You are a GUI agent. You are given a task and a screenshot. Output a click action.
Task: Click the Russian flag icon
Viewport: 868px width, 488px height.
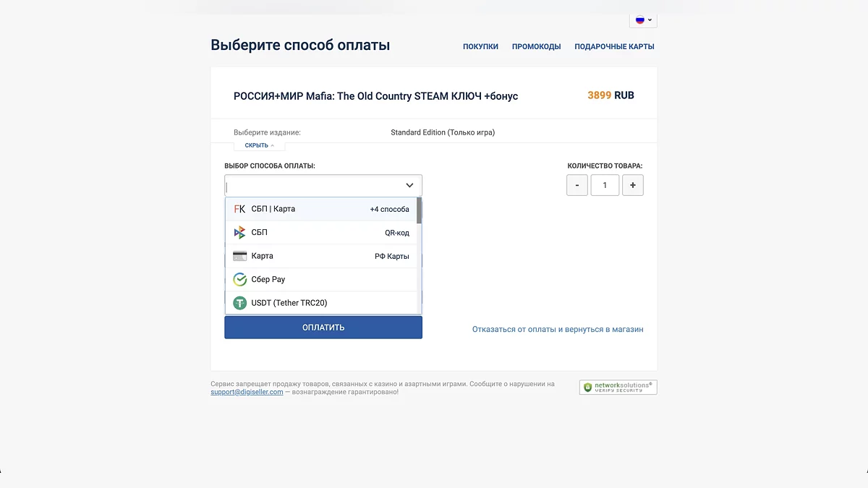639,20
